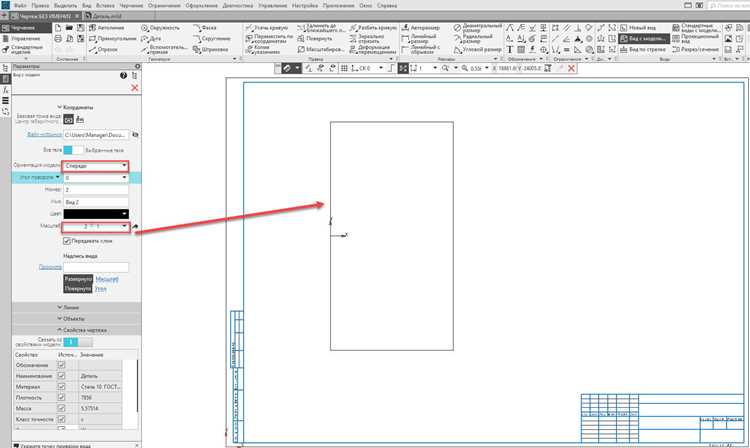Click the Развернуто button
750x448 pixels.
[78, 279]
